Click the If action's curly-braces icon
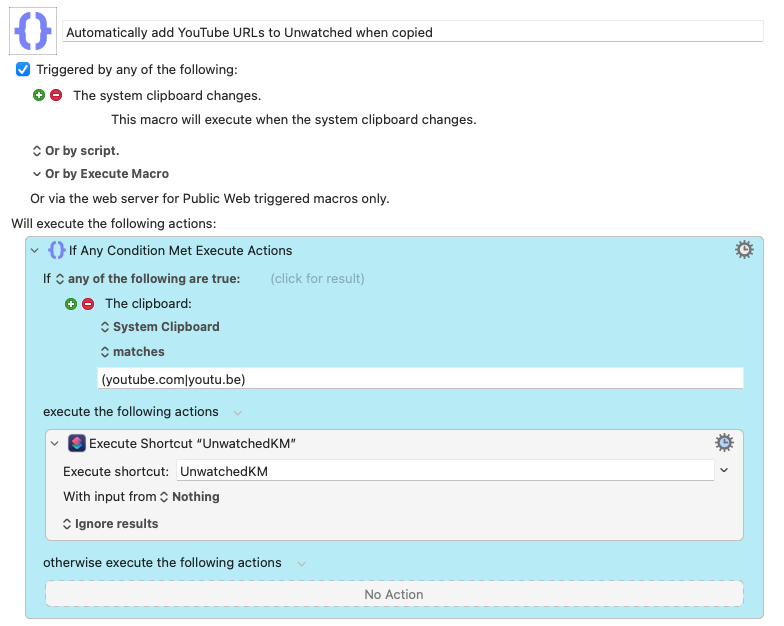This screenshot has width=784, height=626. coord(56,250)
